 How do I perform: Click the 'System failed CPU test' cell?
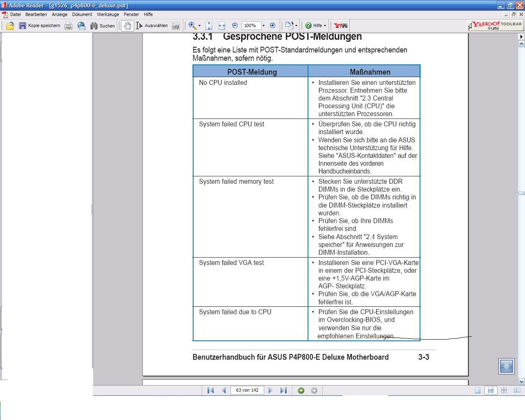[x=250, y=148]
